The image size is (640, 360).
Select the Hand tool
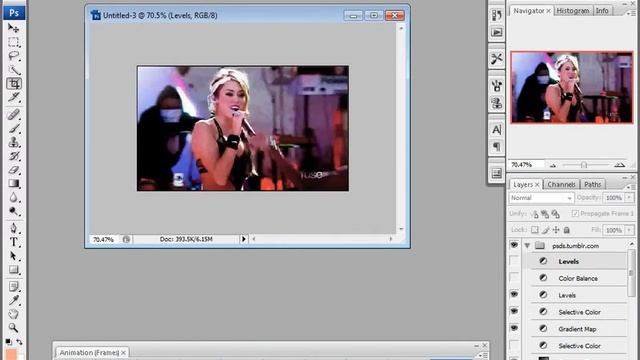[x=13, y=314]
